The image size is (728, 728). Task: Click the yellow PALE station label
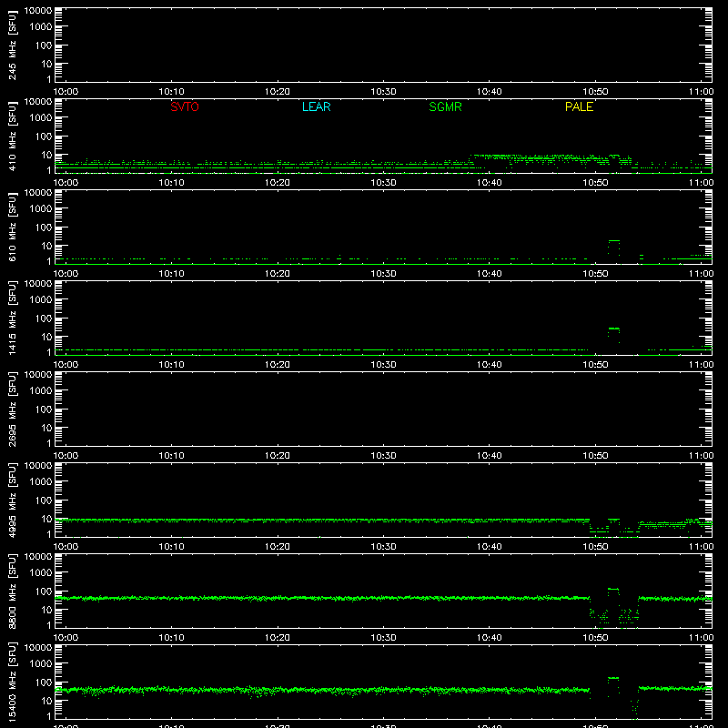click(579, 106)
